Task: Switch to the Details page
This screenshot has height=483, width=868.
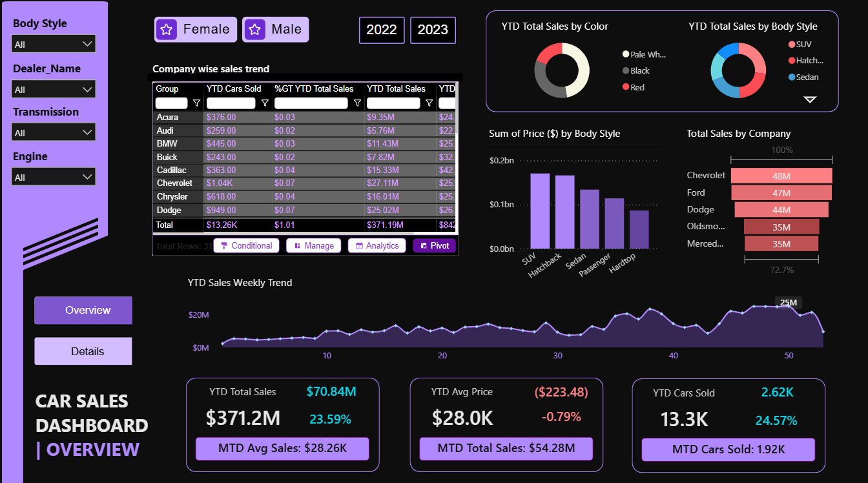Action: tap(83, 351)
